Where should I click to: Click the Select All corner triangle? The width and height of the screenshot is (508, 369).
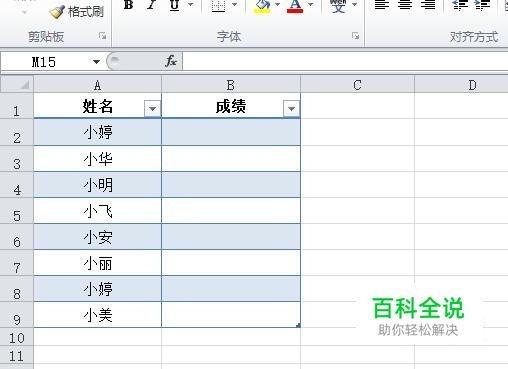(17, 84)
